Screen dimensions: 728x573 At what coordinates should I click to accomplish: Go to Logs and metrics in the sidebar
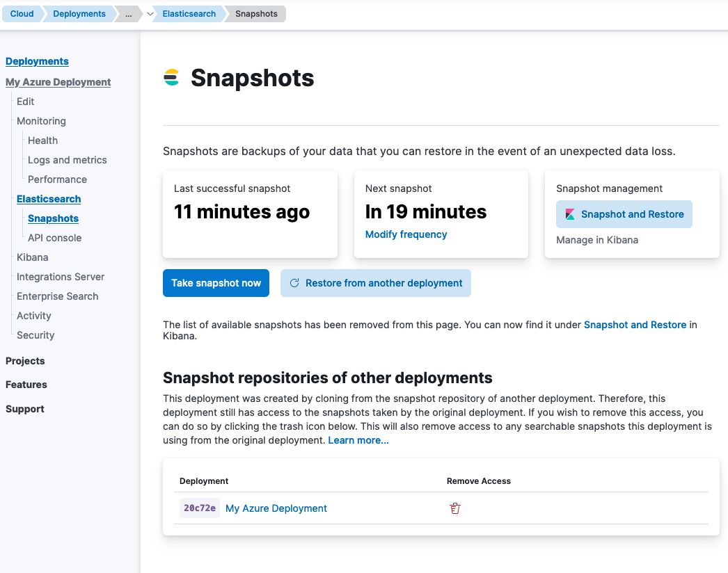(x=68, y=160)
